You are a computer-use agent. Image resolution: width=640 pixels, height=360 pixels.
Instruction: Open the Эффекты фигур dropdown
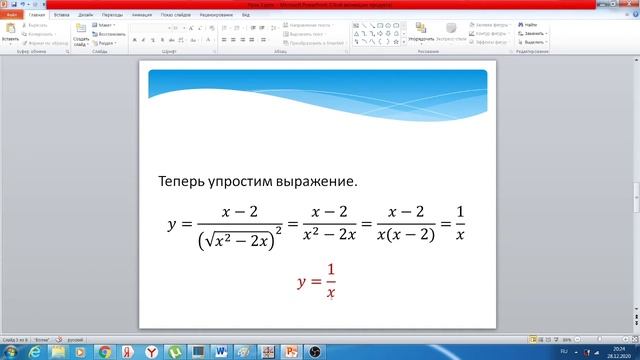pyautogui.click(x=489, y=42)
